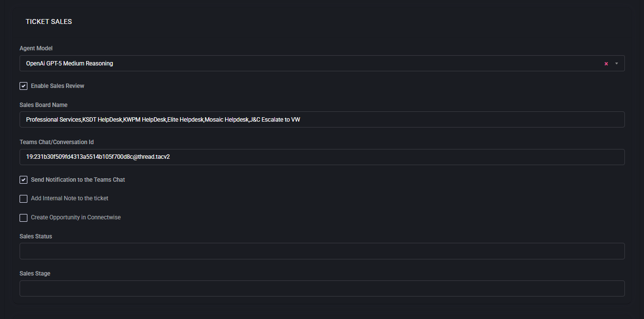Click the 'Add Internal Note to the ticket' text

pos(69,198)
